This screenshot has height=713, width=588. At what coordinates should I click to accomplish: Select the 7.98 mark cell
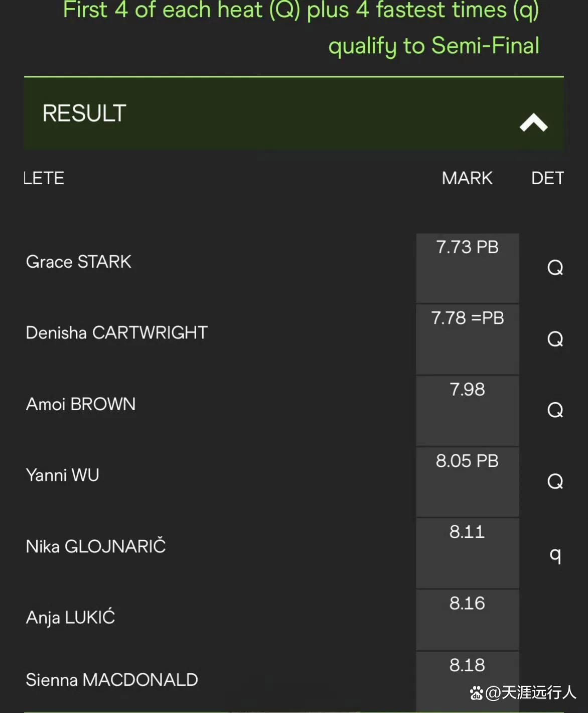point(468,411)
